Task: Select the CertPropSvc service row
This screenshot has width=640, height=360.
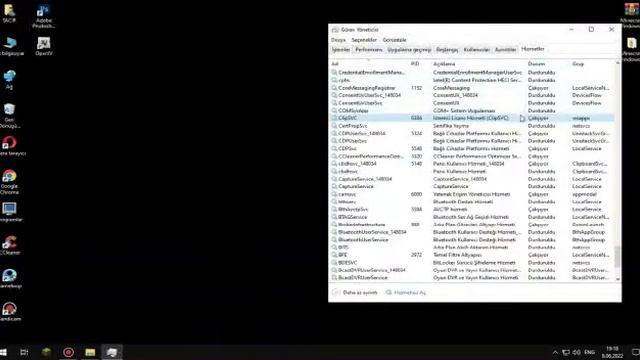Action: coord(472,126)
